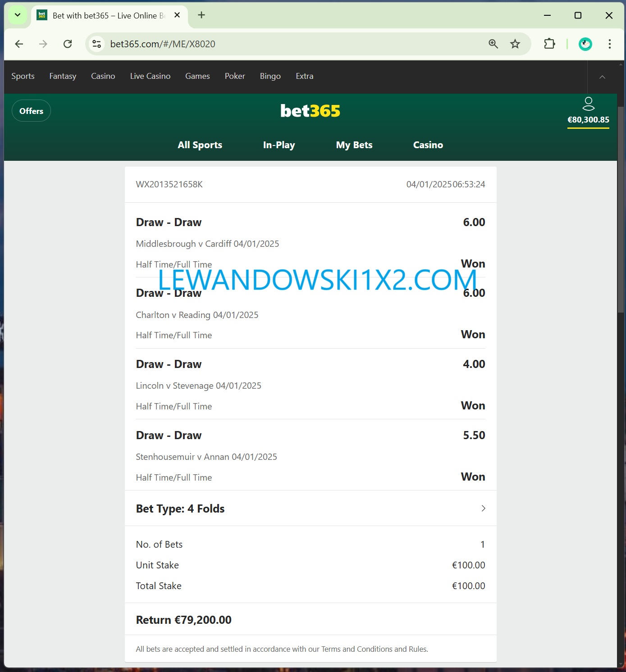Viewport: 626px width, 672px height.
Task: Expand the Bet Type 4 Folds chevron
Action: 483,509
